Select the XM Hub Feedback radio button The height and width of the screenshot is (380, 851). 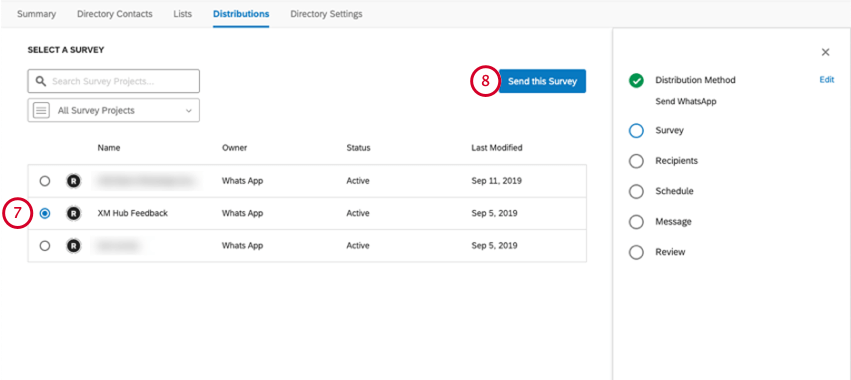[x=45, y=213]
